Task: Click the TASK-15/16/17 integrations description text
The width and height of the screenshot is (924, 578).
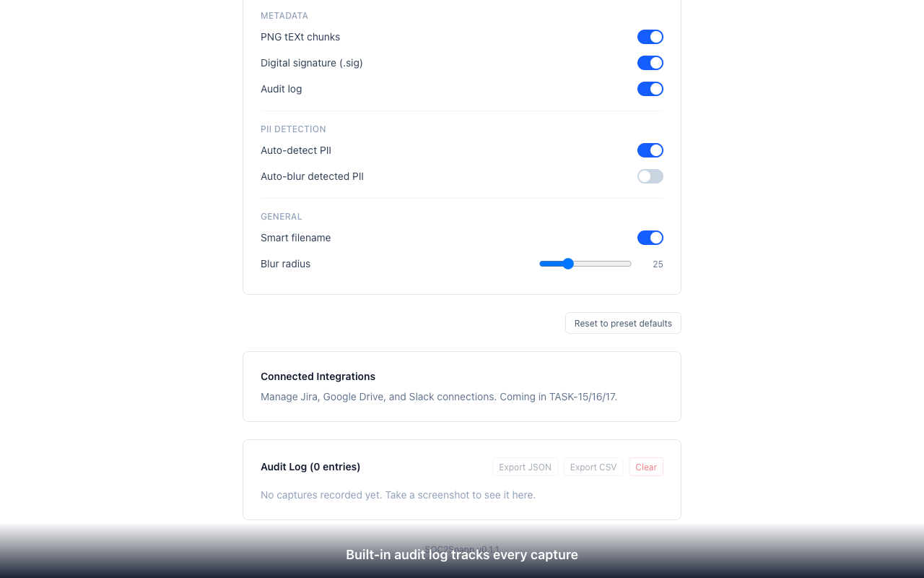Action: [x=439, y=396]
